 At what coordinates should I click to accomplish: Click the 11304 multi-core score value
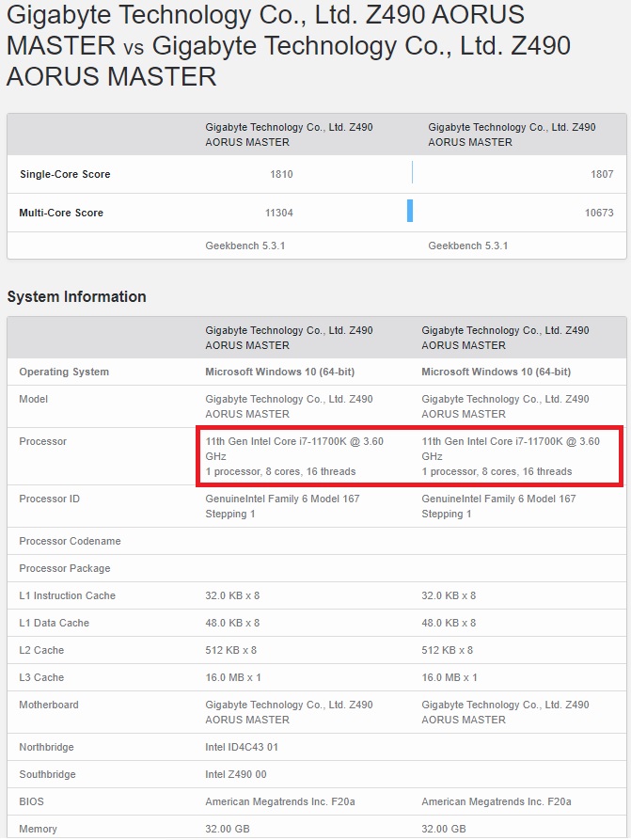point(278,213)
